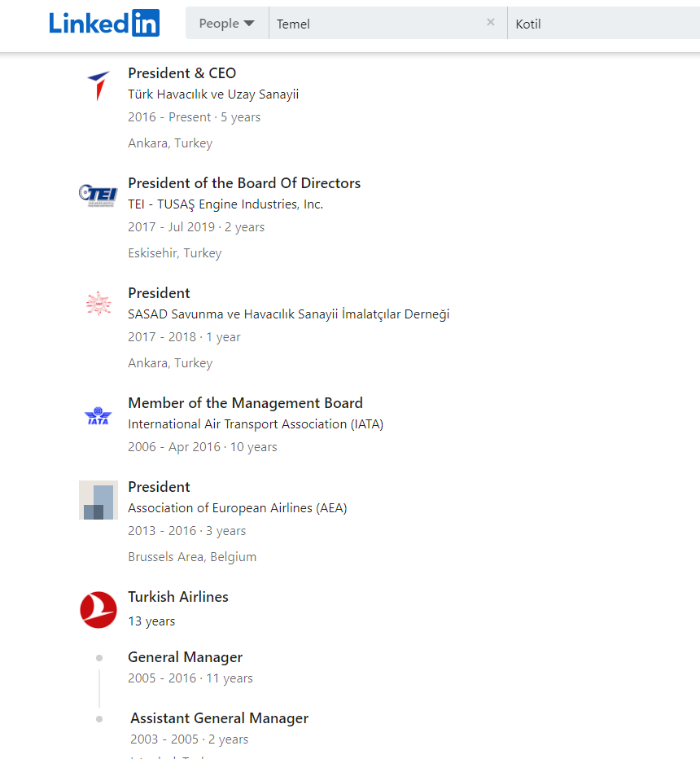Click SASAD Savunma ve Havacılık company name
The width and height of the screenshot is (700, 759).
coord(288,314)
